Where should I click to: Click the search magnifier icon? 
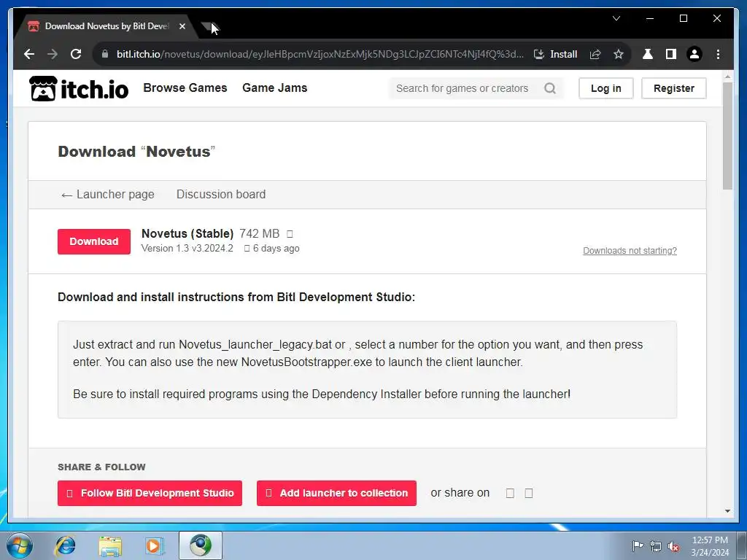point(550,88)
